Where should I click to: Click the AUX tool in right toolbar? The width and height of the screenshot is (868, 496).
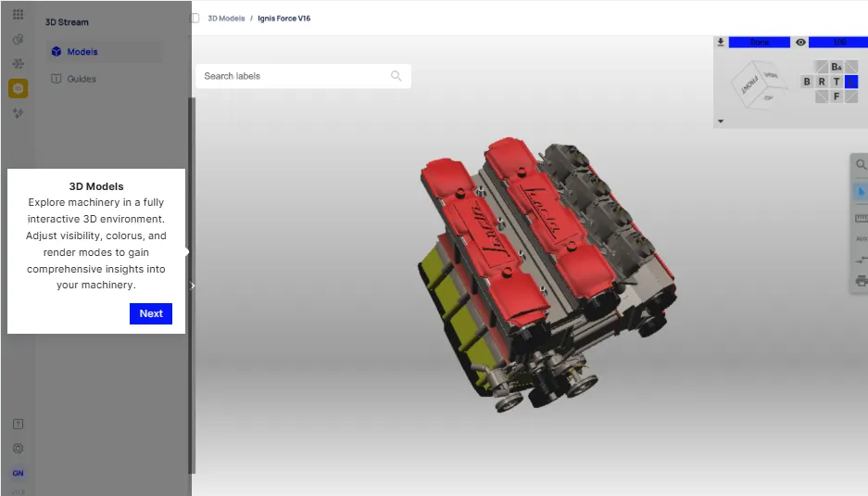862,239
